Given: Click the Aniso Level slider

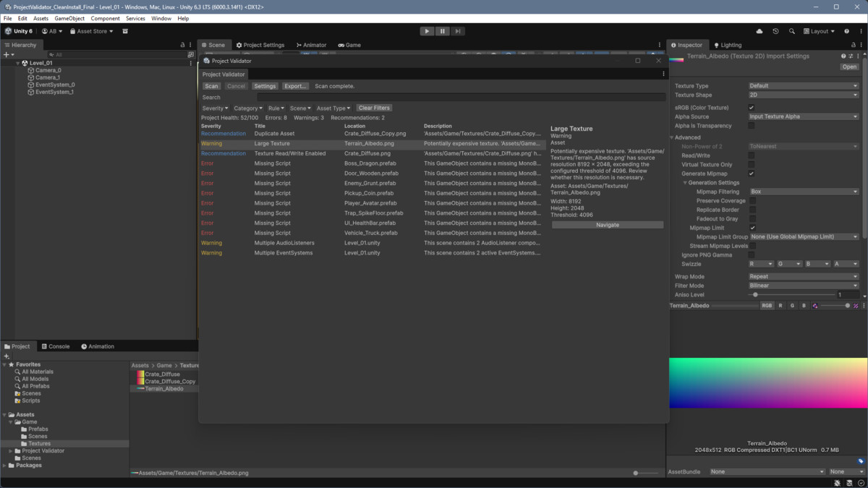Looking at the screenshot, I should tap(791, 295).
